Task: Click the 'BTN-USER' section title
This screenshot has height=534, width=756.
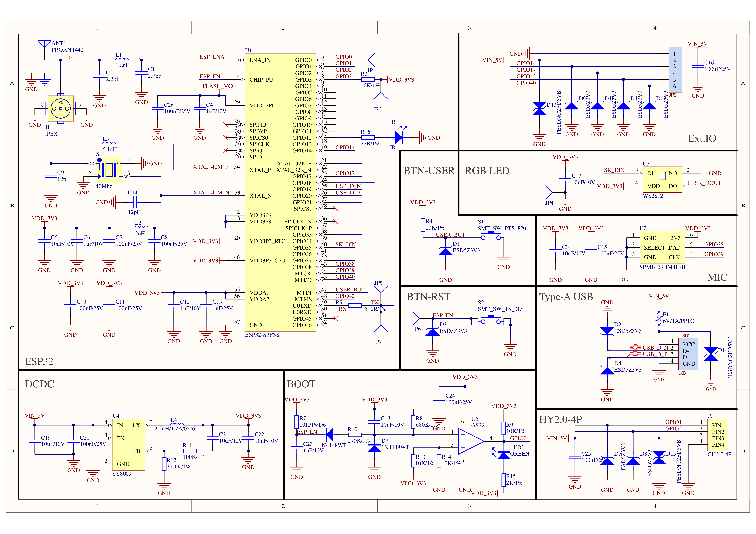Action: tap(429, 171)
